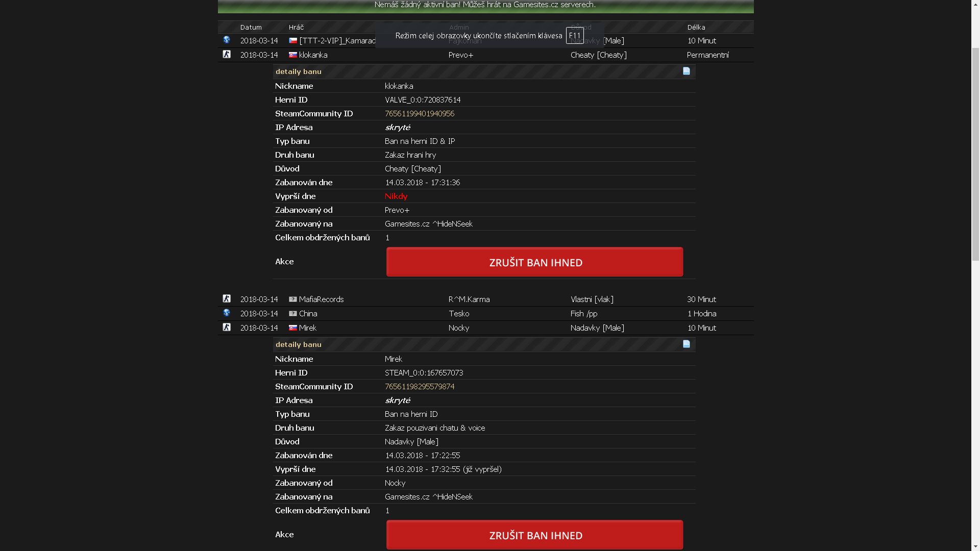Viewport: 980px width, 551px height.
Task: Click unknown flag icon next to MafiaRecords
Action: tap(293, 299)
